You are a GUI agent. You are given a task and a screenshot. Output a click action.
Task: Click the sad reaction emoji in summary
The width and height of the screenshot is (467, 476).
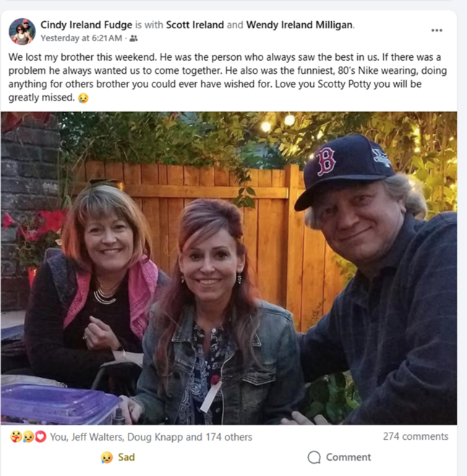click(x=28, y=437)
